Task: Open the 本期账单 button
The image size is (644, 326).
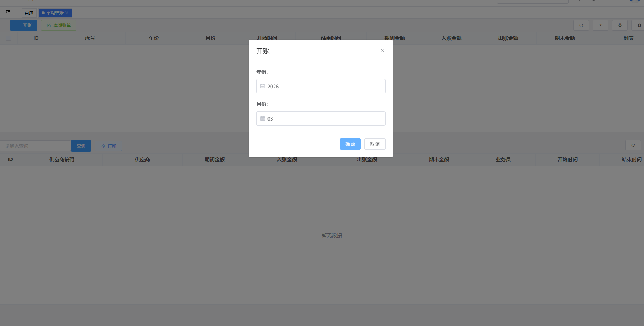Action: (59, 25)
